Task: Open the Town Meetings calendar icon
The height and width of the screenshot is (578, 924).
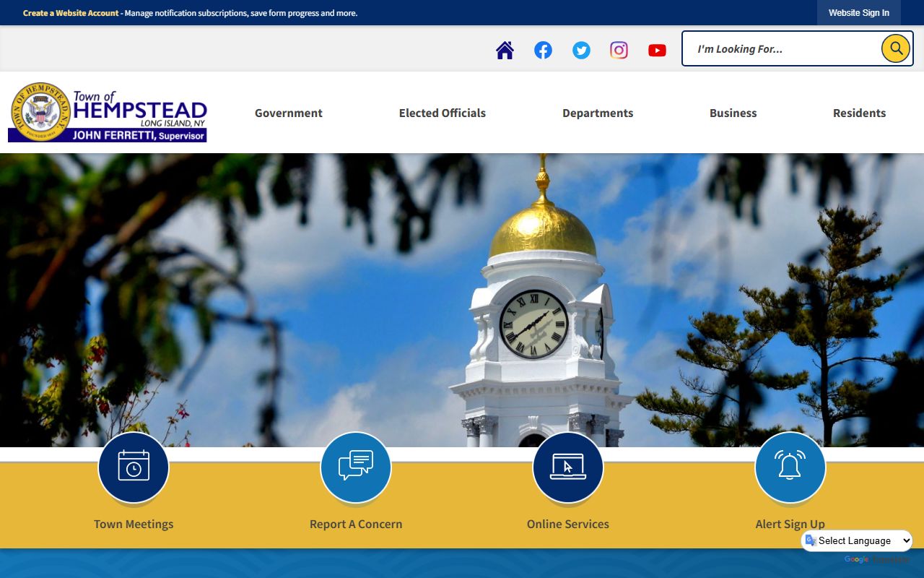Action: pyautogui.click(x=134, y=467)
